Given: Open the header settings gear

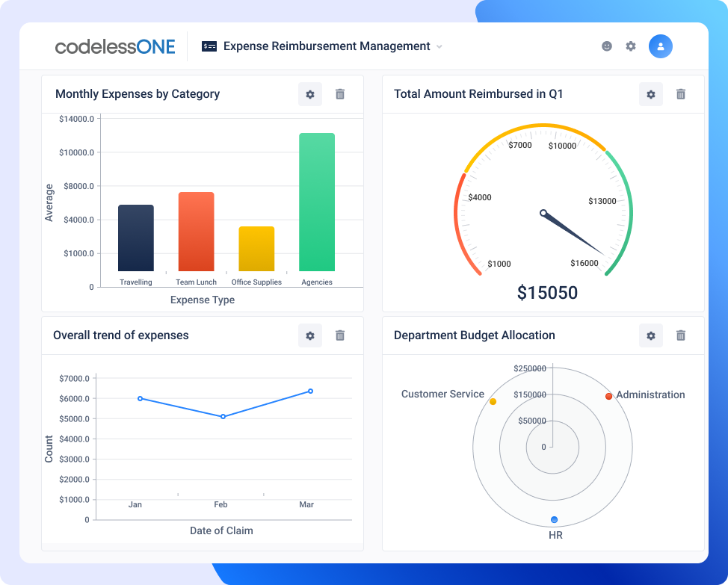Looking at the screenshot, I should pyautogui.click(x=631, y=46).
